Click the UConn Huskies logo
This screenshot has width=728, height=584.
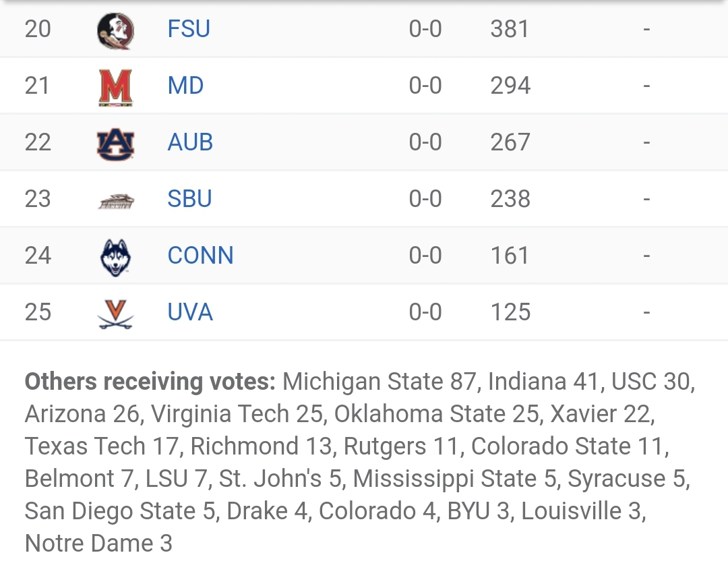[x=115, y=257]
